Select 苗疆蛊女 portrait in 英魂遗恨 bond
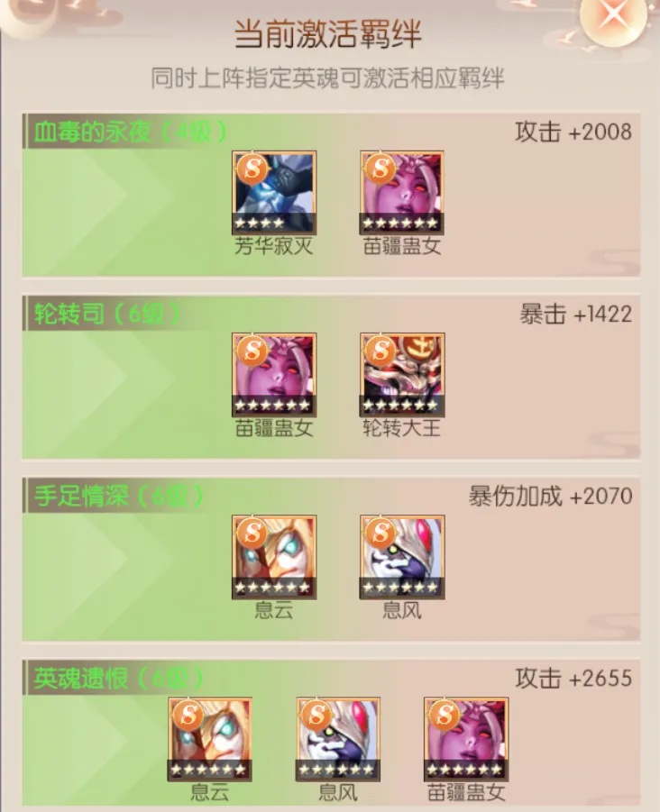660x812 pixels. 466,740
